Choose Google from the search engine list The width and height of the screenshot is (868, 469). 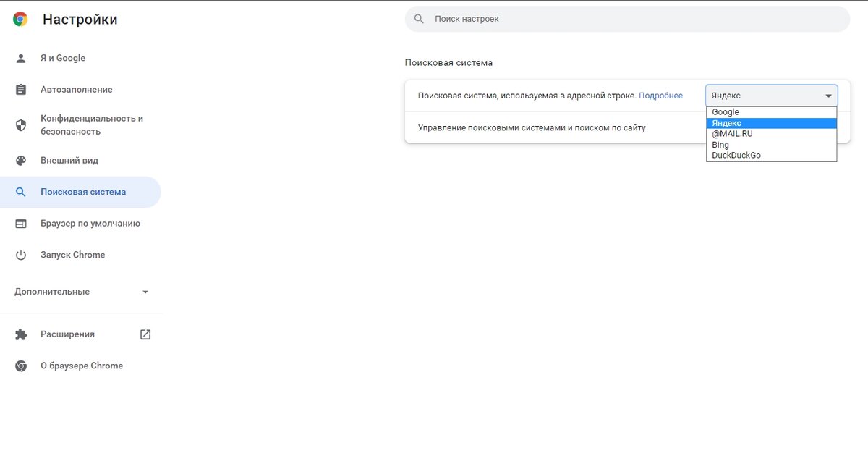click(x=772, y=112)
